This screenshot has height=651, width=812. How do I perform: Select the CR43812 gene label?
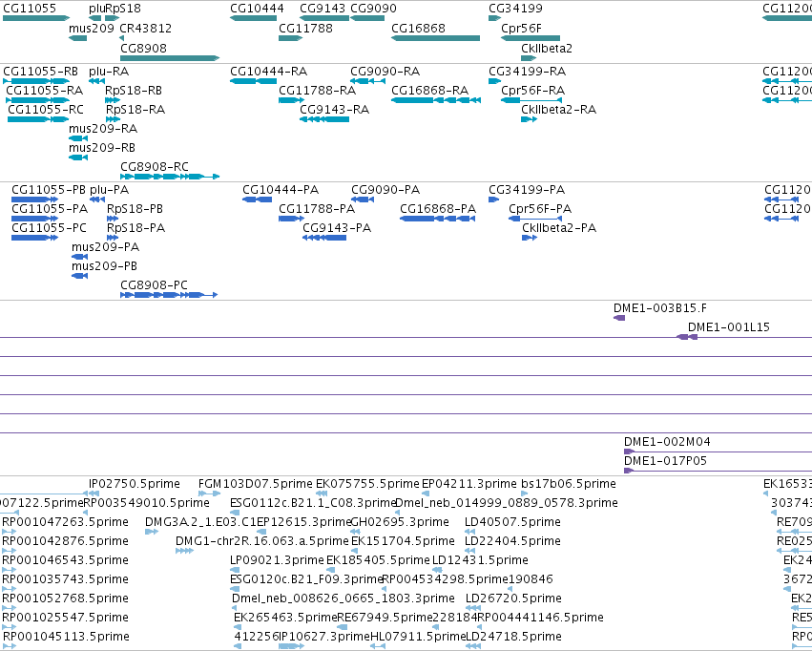coord(146,28)
